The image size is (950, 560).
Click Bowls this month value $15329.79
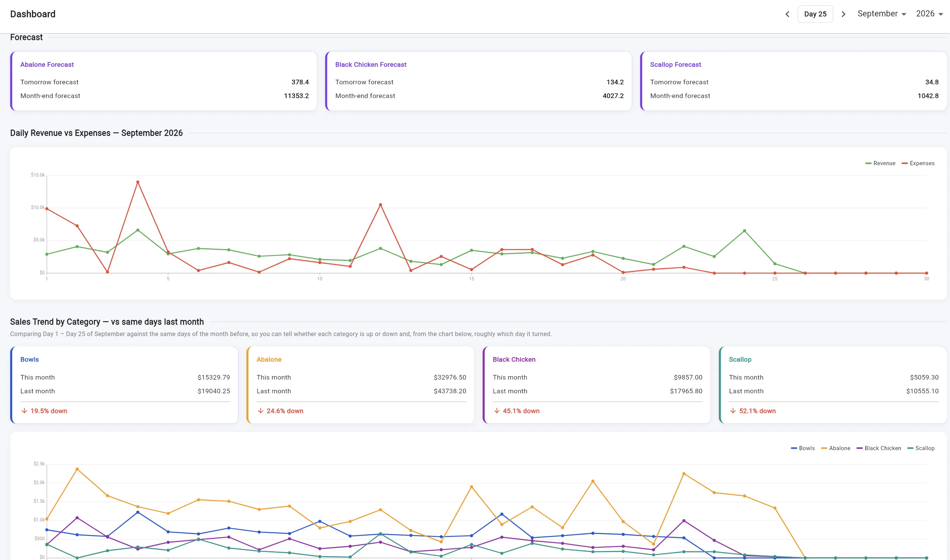[214, 377]
